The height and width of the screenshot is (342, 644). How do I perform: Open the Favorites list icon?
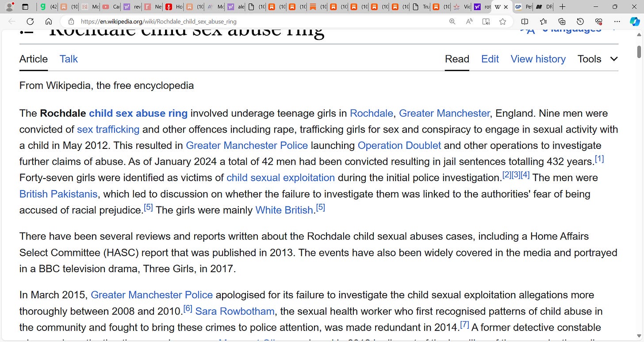tap(543, 21)
